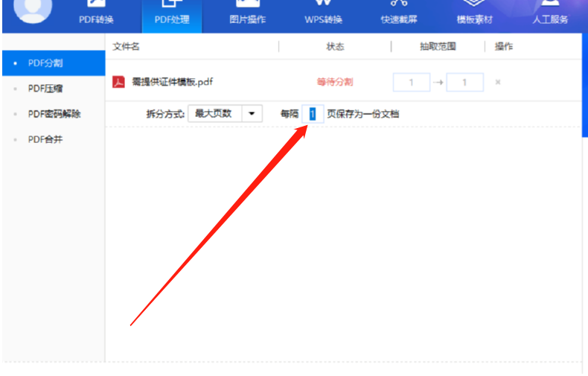The height and width of the screenshot is (376, 588).
Task: Select PDF分割 in the sidebar
Action: (x=54, y=63)
